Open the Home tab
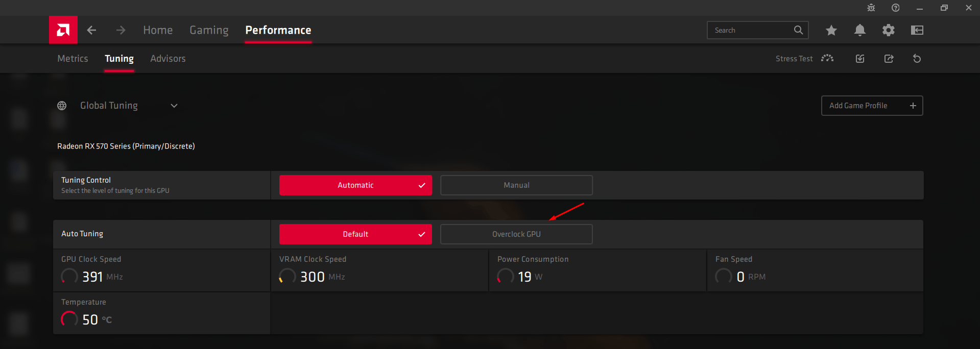The width and height of the screenshot is (980, 349). (x=158, y=30)
